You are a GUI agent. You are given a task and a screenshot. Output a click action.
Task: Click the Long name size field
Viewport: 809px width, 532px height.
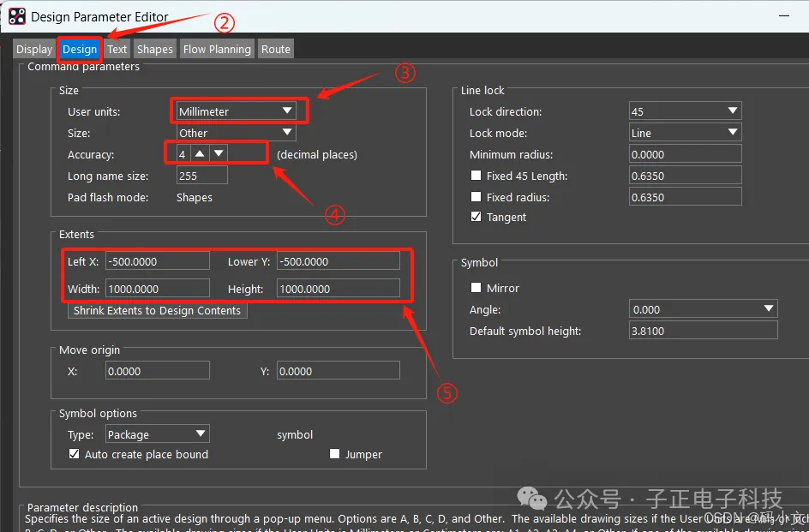click(201, 176)
